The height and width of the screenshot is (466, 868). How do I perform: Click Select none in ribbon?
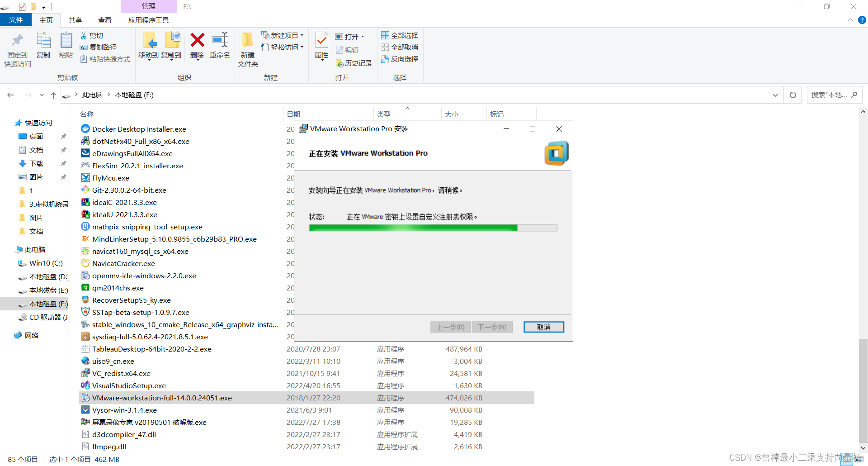tap(400, 47)
